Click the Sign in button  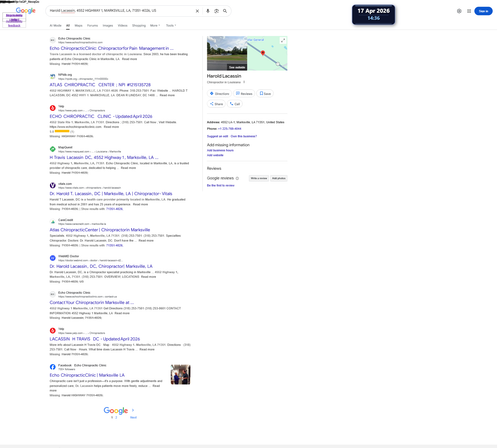pyautogui.click(x=483, y=11)
